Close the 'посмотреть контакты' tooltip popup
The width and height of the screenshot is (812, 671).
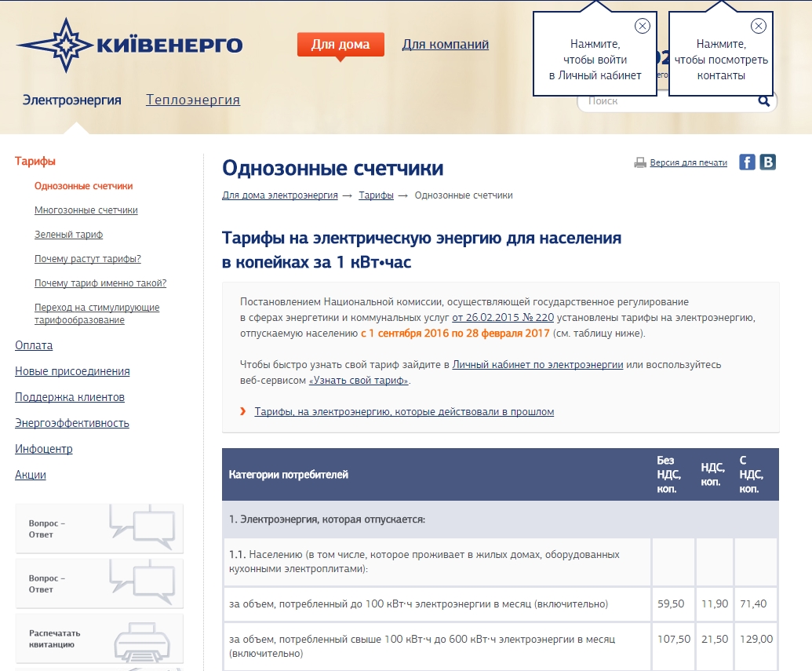pyautogui.click(x=758, y=26)
